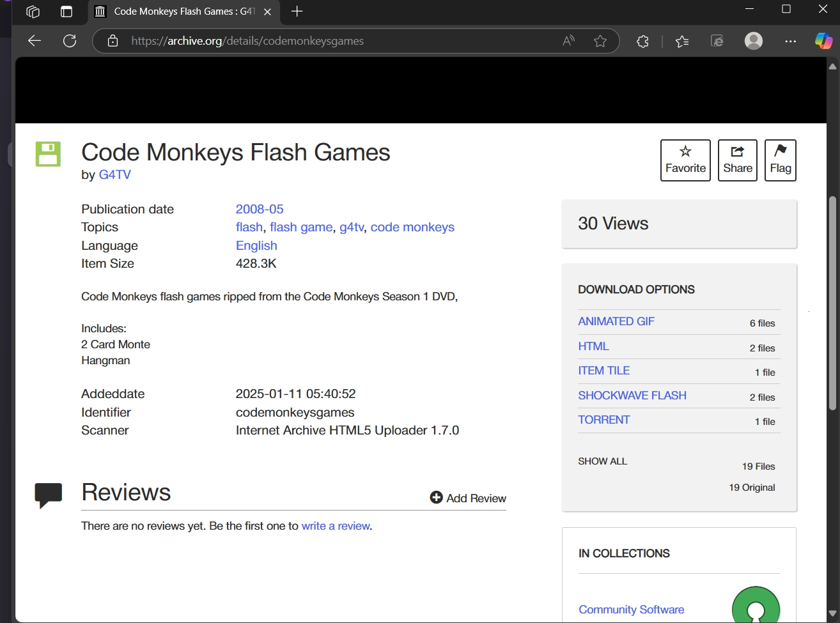Open the G4TV creator link

pyautogui.click(x=115, y=174)
